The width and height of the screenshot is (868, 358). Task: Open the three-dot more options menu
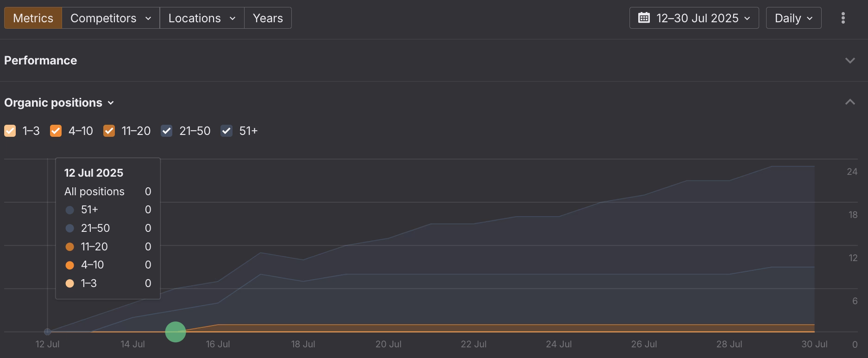coord(843,18)
